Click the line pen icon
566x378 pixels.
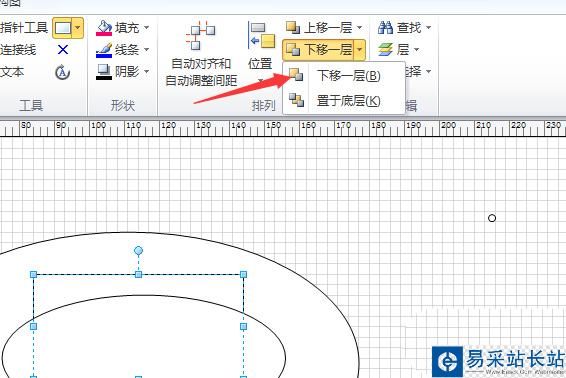[104, 50]
